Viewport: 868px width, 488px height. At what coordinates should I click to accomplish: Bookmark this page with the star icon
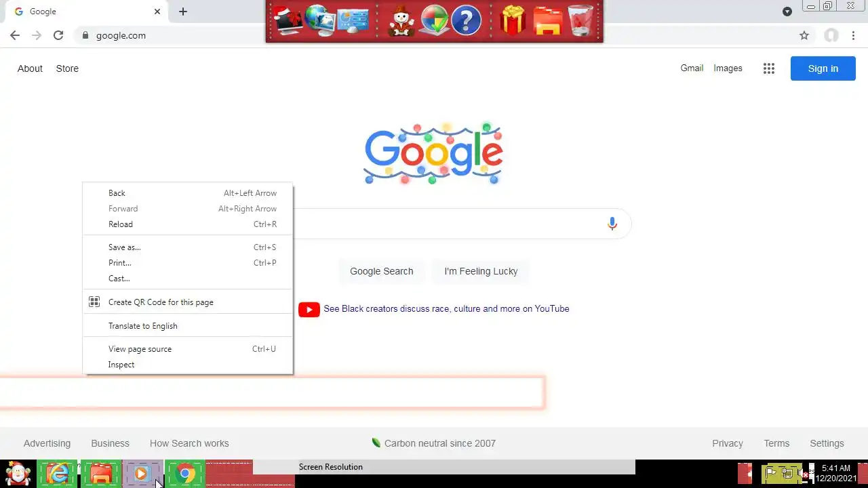click(804, 35)
